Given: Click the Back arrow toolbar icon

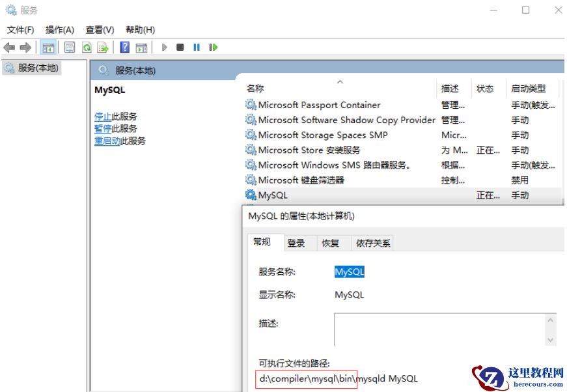Looking at the screenshot, I should 9,48.
